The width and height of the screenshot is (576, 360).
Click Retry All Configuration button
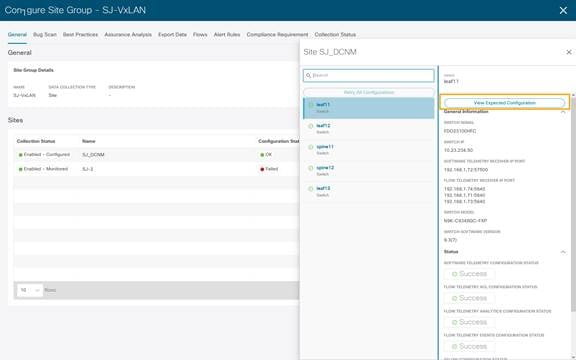point(368,92)
